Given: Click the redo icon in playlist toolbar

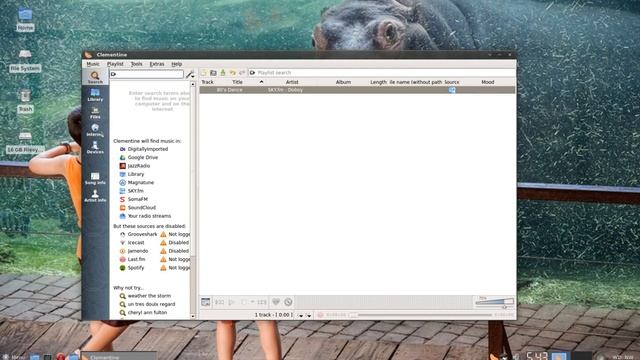Looking at the screenshot, I should coord(242,73).
